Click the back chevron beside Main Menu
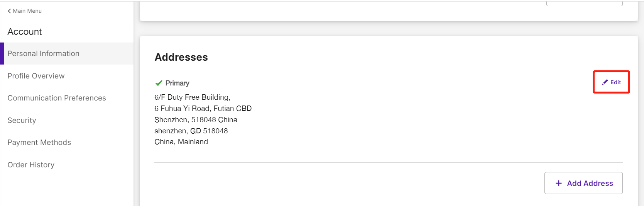 click(x=9, y=11)
